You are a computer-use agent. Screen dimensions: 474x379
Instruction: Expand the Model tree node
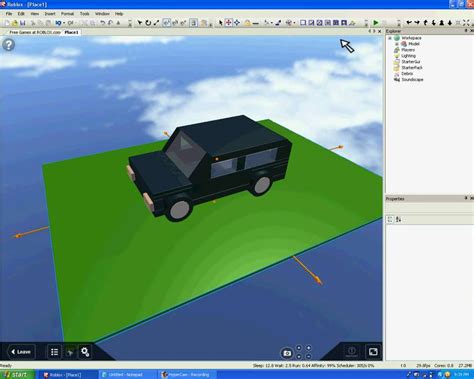coord(397,44)
